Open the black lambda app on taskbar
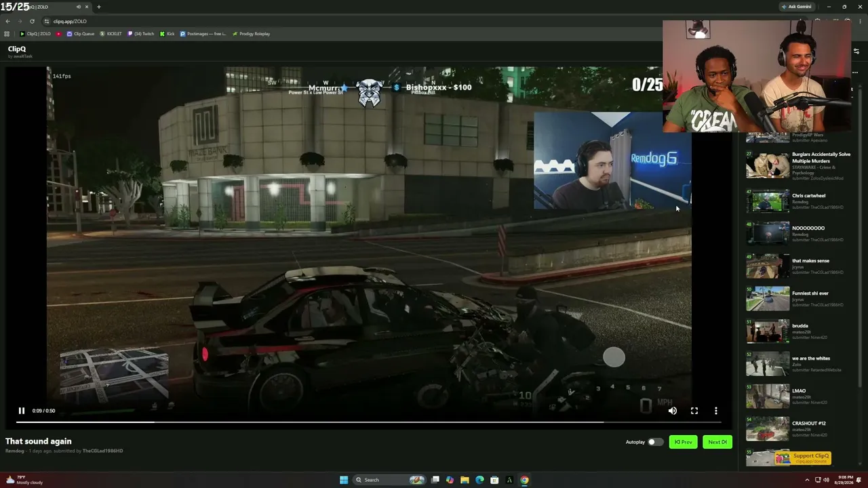This screenshot has height=488, width=868. click(509, 480)
